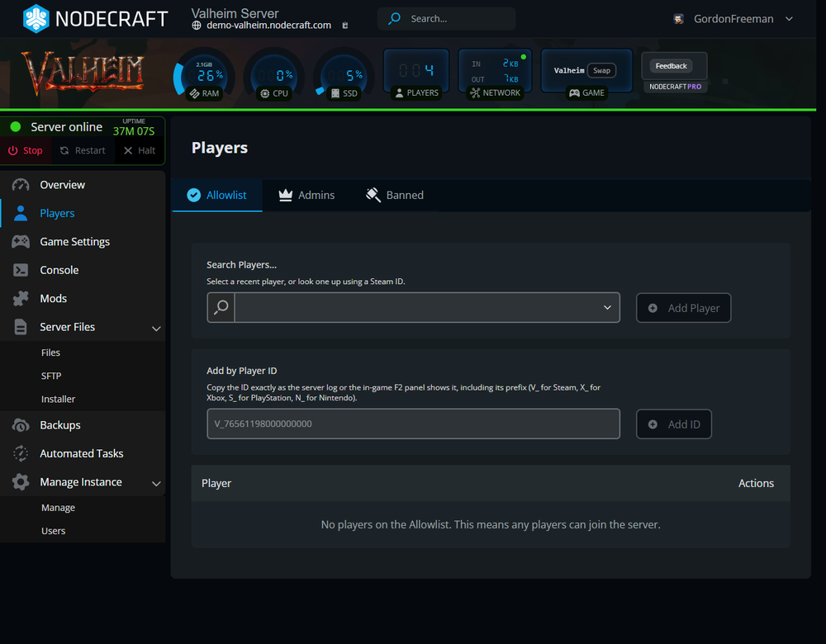The width and height of the screenshot is (826, 644).
Task: Switch to the Allowlist tab
Action: (216, 196)
